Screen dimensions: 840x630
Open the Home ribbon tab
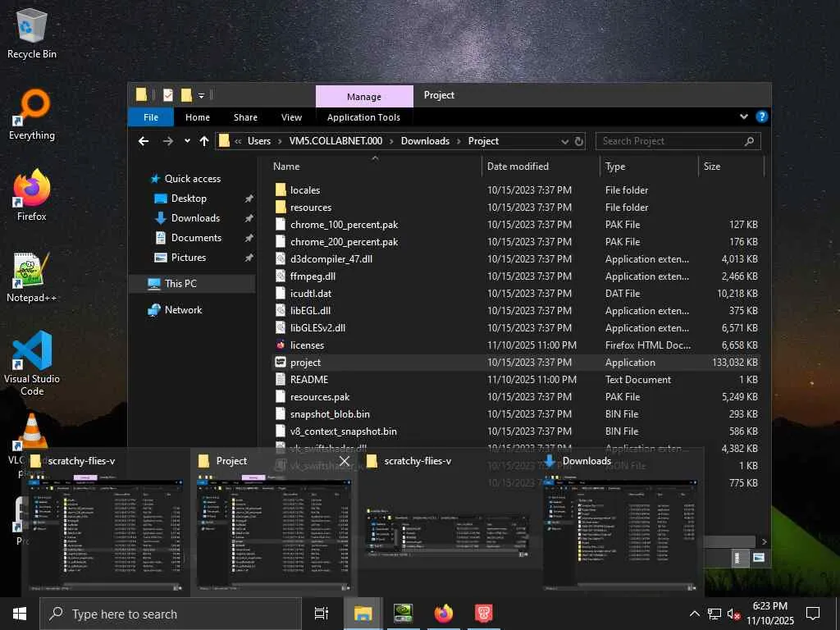pyautogui.click(x=198, y=117)
